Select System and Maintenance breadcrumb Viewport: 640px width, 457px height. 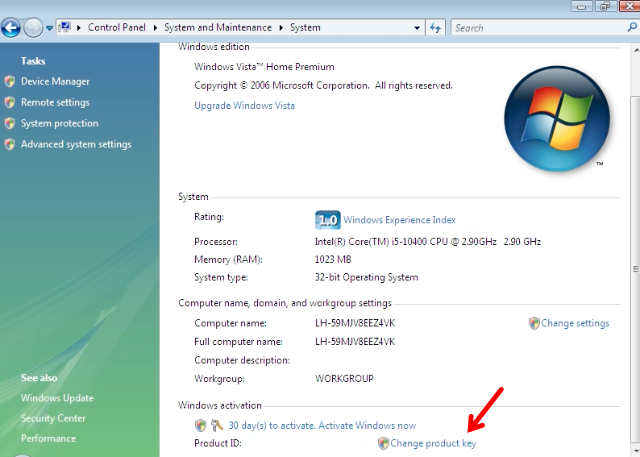[218, 27]
